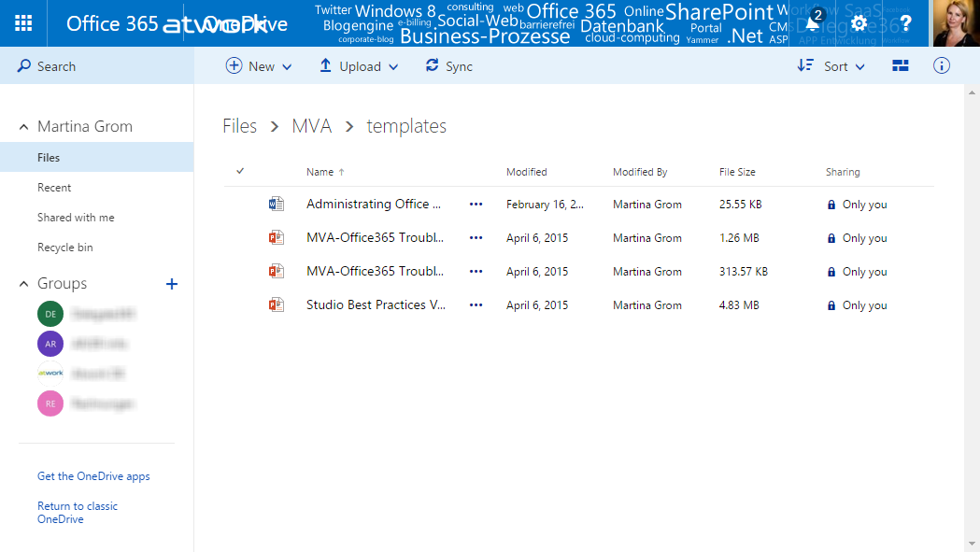Switch to tiles view layout
This screenshot has width=980, height=552.
coord(901,66)
